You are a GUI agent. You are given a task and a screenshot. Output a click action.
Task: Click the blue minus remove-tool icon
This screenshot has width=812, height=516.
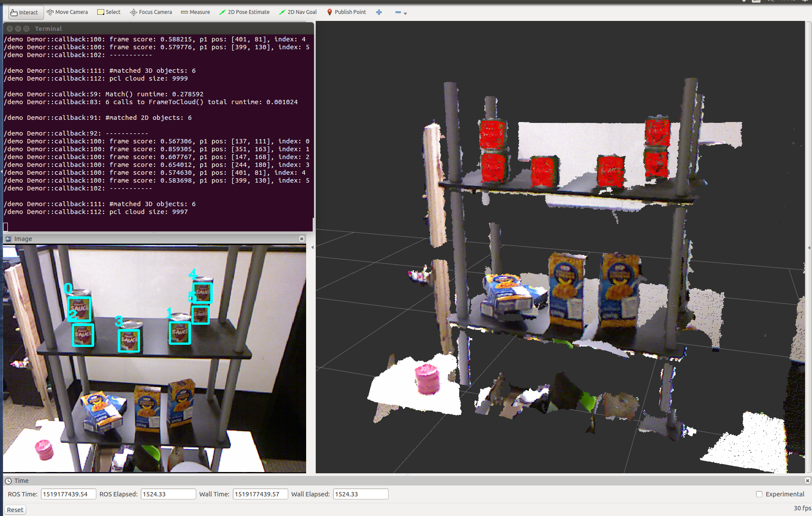point(398,12)
